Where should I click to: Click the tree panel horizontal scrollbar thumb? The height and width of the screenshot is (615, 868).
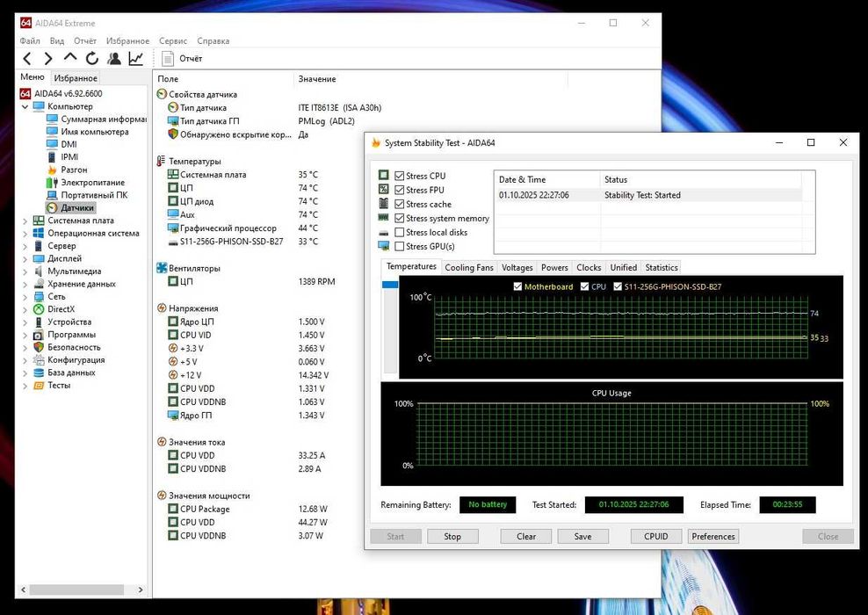(x=76, y=590)
